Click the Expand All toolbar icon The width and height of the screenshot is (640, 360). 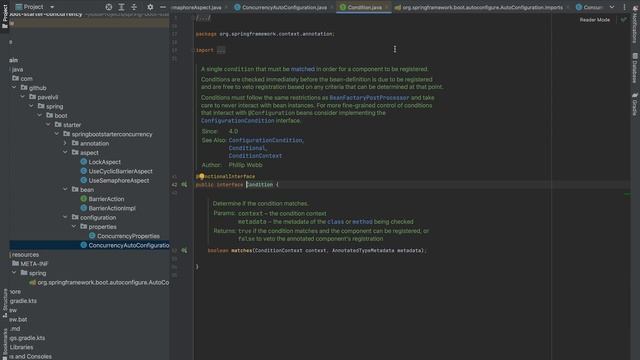click(121, 7)
